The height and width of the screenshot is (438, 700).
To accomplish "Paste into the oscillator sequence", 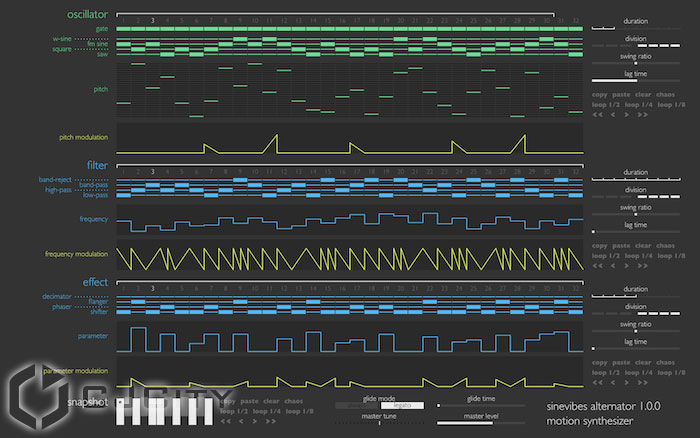I will [x=621, y=95].
